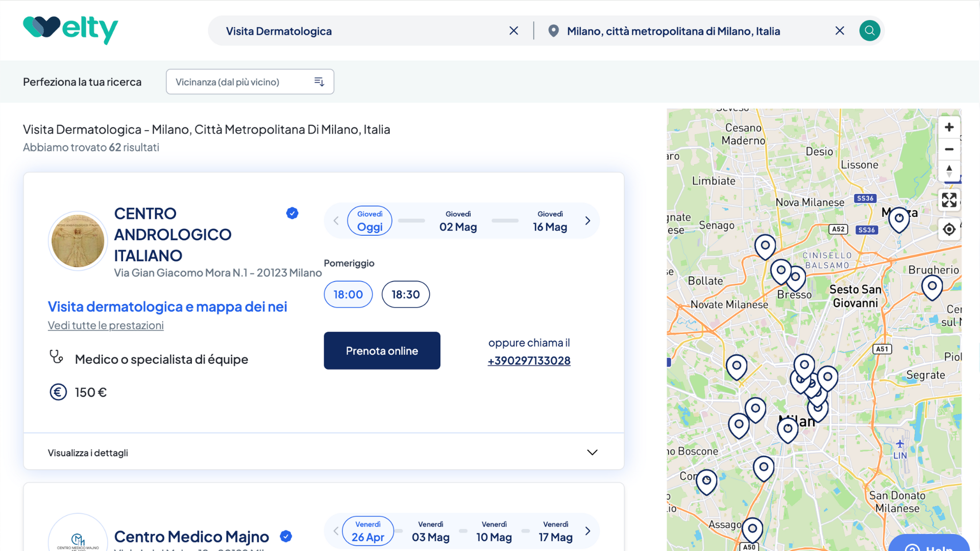
Task: Open the Centro Medico Majno title
Action: (191, 537)
